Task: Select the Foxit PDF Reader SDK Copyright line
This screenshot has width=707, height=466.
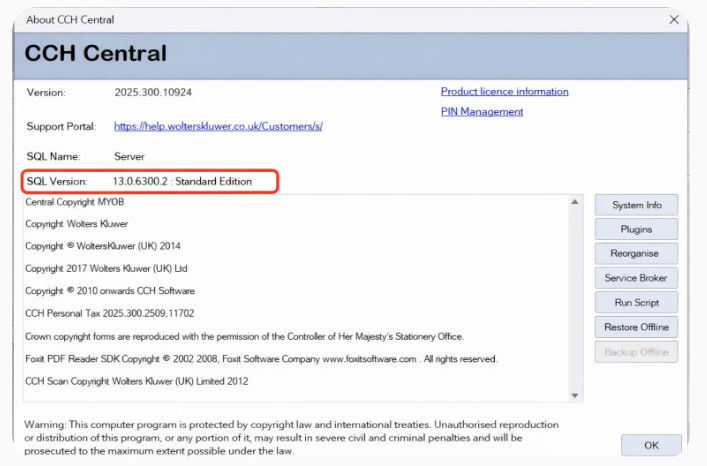Action: coord(261,359)
